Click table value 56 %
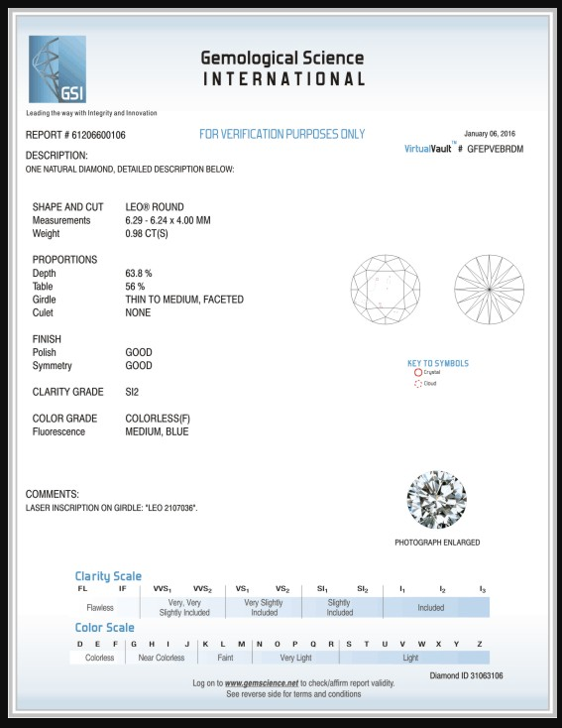562x728 pixels. (x=135, y=287)
